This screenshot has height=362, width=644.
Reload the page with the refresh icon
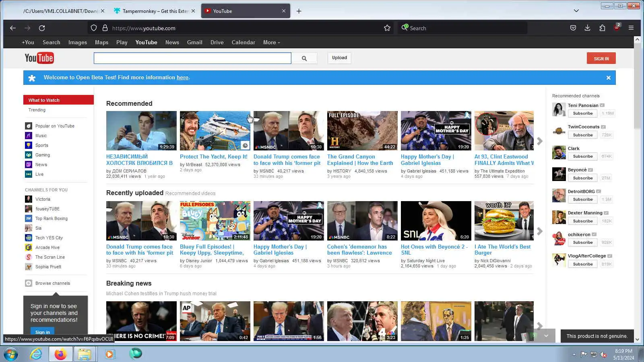click(42, 28)
